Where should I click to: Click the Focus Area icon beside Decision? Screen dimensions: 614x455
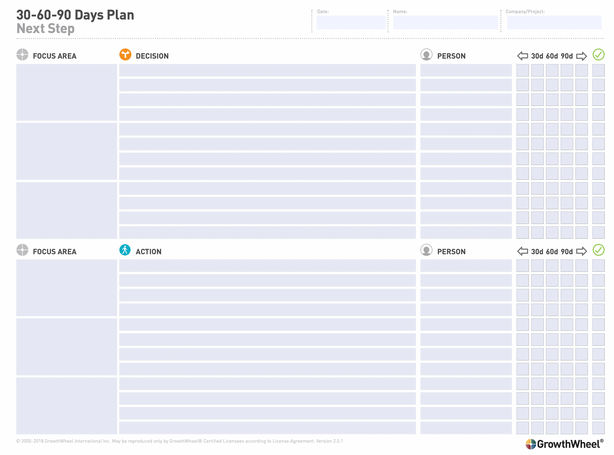[x=22, y=55]
